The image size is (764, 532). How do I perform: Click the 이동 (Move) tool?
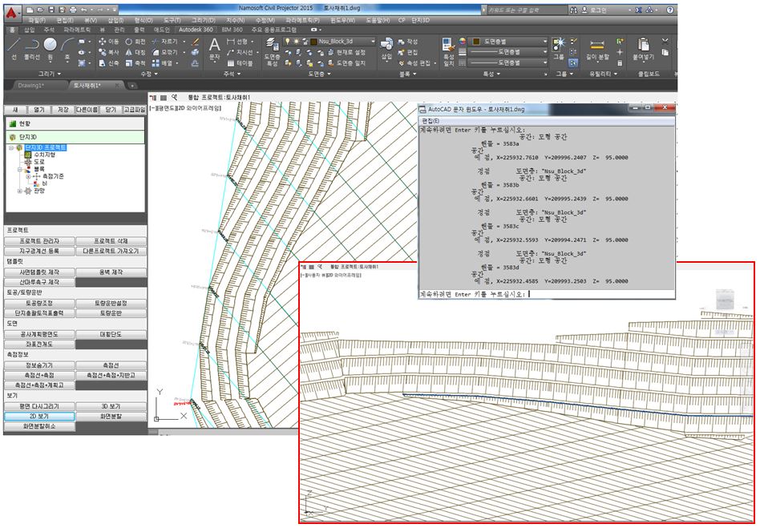coord(109,42)
